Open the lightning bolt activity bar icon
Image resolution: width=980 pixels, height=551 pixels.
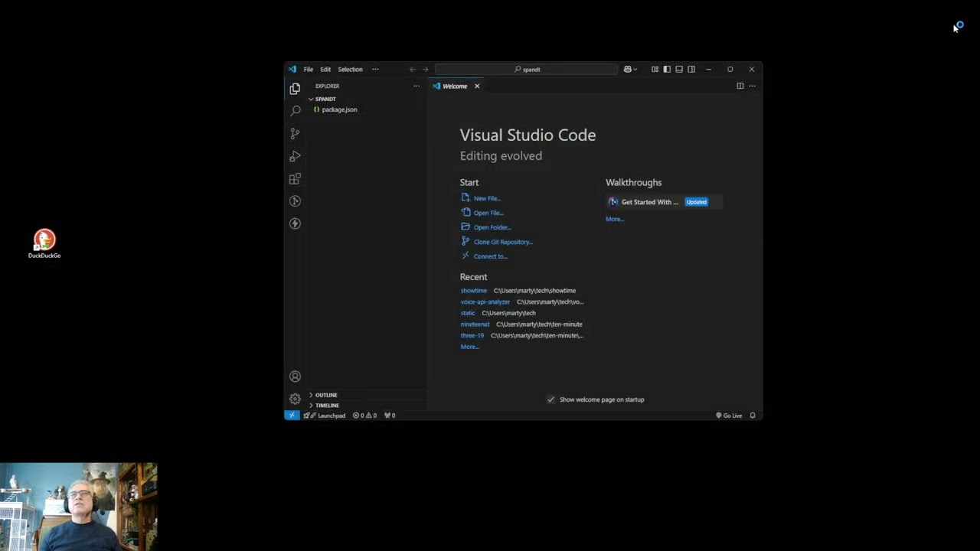[x=295, y=223]
